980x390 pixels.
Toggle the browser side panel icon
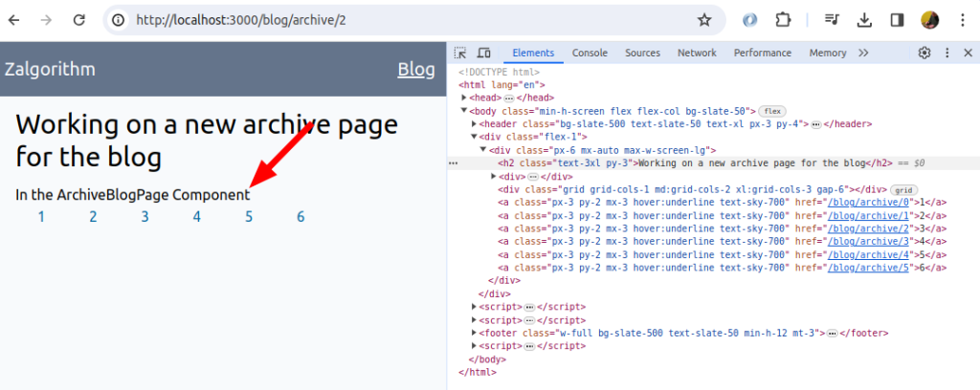[x=897, y=20]
